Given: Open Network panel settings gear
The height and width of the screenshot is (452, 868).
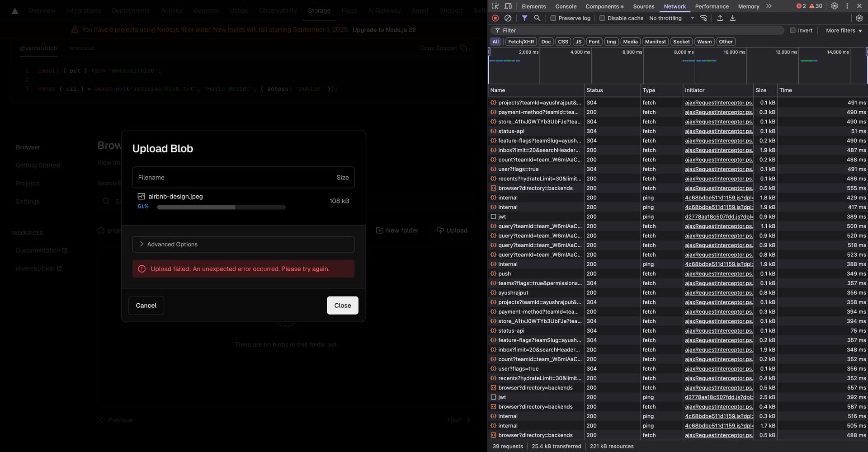Looking at the screenshot, I should coord(859,18).
